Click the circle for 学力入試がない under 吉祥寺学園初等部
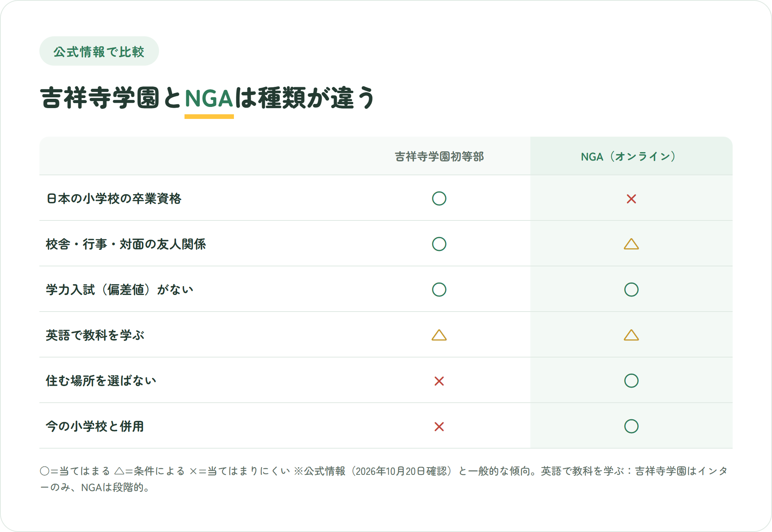 [x=439, y=290]
